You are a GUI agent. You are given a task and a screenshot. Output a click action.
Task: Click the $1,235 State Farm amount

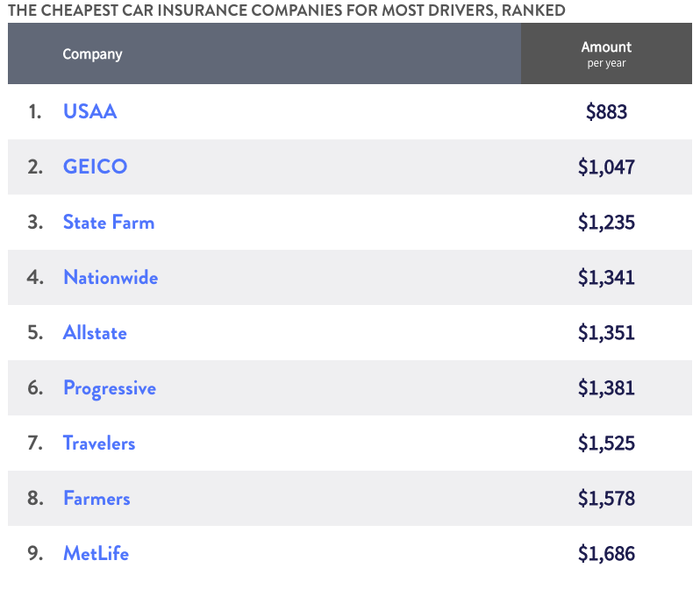click(606, 223)
